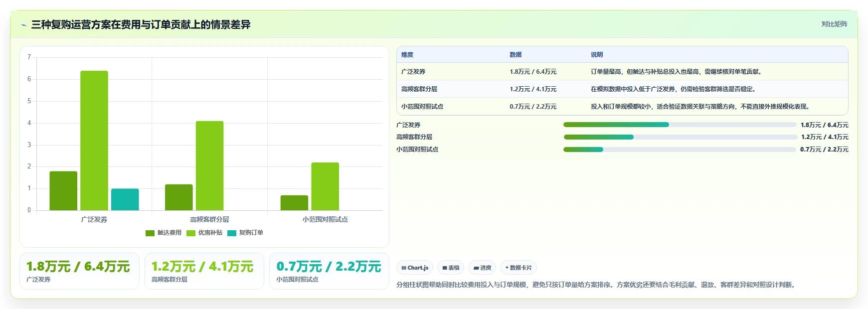Click the 小范围对照试点 优惠补贴 bar
Viewport: 868px width, 309px height.
click(325, 186)
